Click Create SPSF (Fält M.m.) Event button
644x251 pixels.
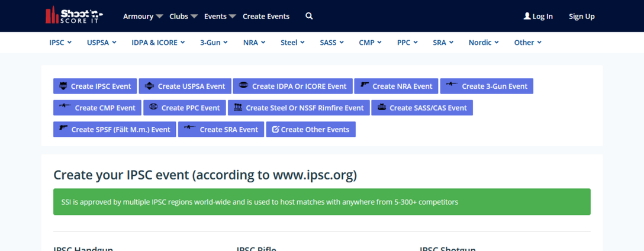point(115,130)
